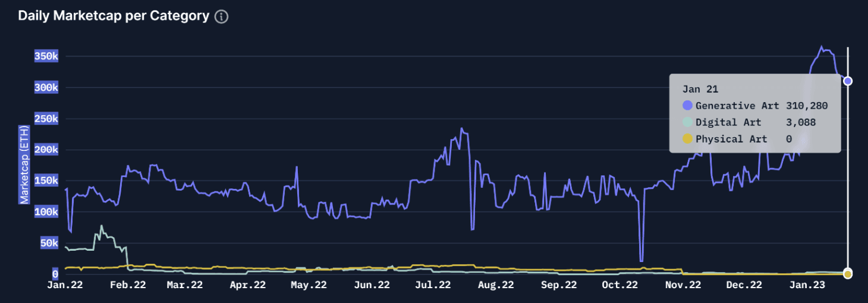Click the yellow data point marker at chart bottom

point(848,273)
